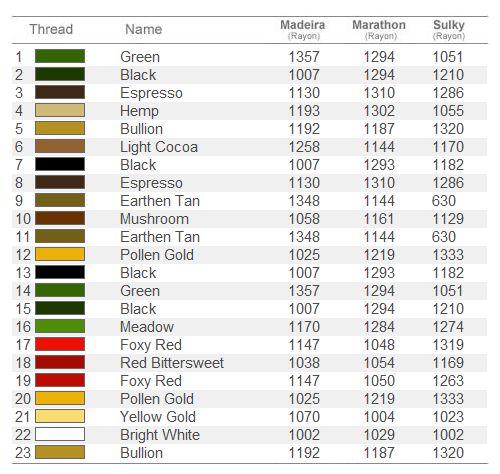Select Sulky code 1263 in row 19
Viewport: 500px width, 474px height.
[x=448, y=381]
